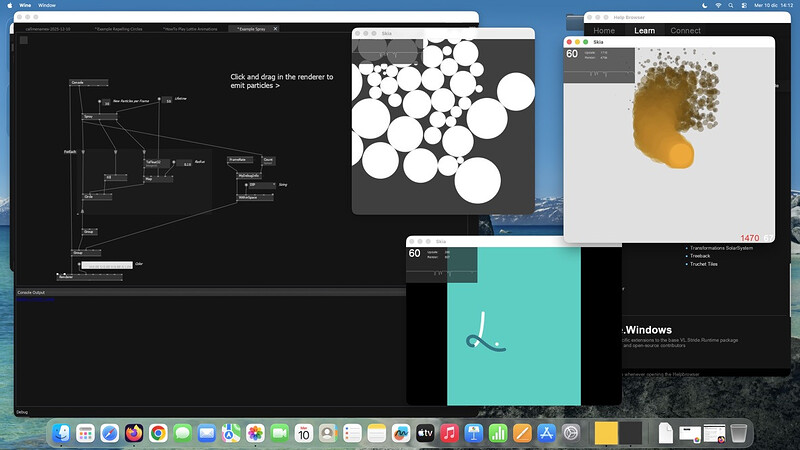Open the Treeback example link
This screenshot has height=450, width=800.
700,255
